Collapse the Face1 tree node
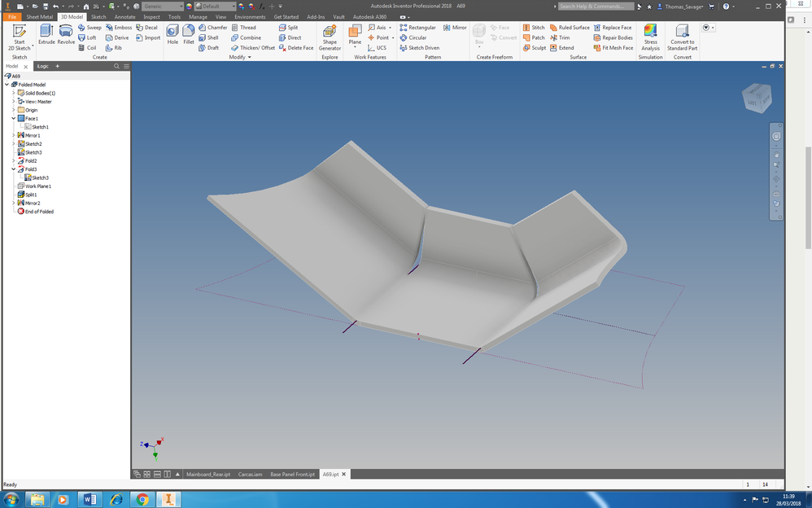This screenshot has height=508, width=812. point(14,119)
